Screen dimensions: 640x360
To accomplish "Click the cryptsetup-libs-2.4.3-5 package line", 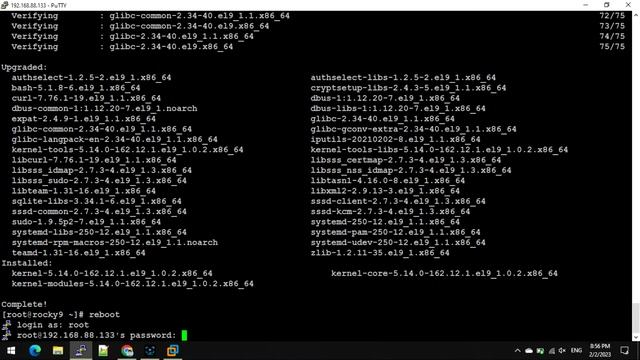I will coord(408,88).
